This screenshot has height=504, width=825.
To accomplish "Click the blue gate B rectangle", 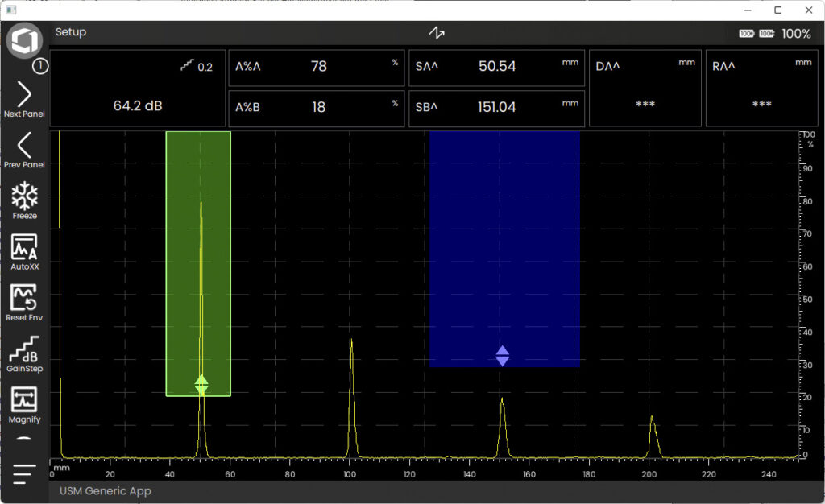I will point(504,249).
